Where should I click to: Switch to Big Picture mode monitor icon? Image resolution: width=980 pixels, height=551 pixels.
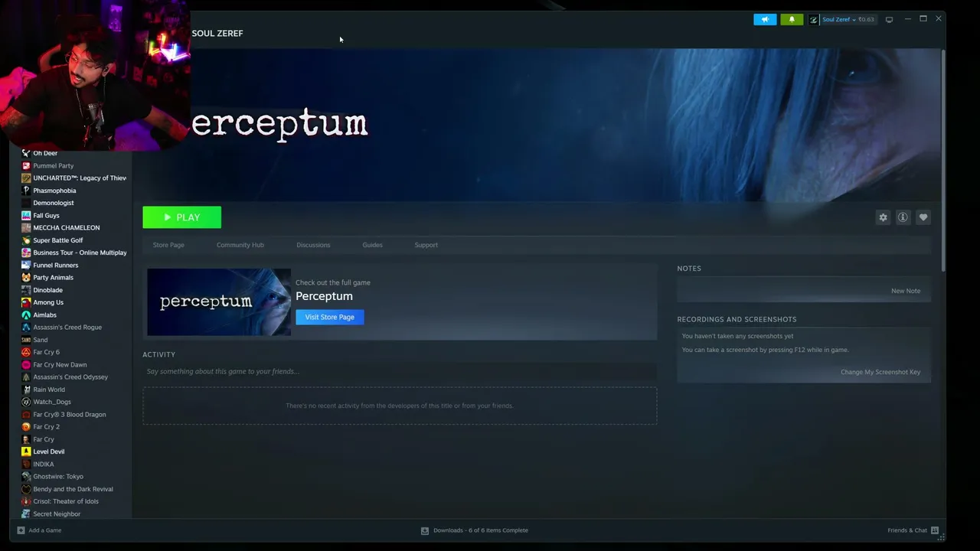tap(889, 19)
